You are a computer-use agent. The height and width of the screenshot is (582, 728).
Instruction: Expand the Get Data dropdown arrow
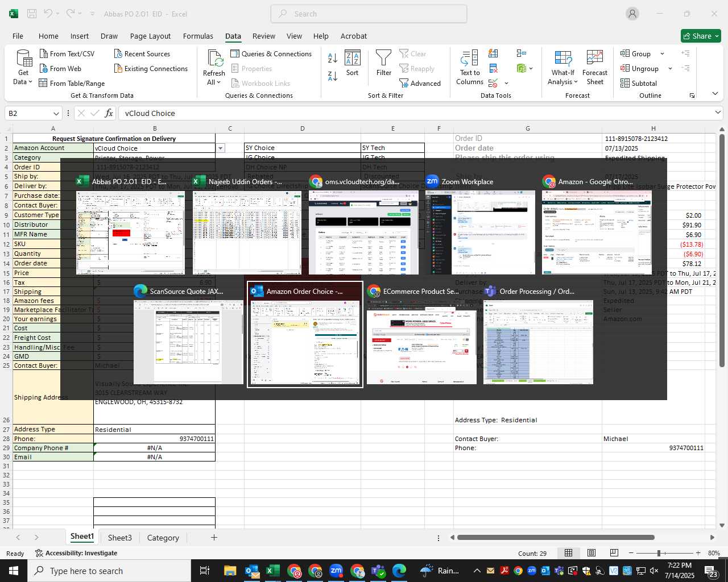pos(30,82)
